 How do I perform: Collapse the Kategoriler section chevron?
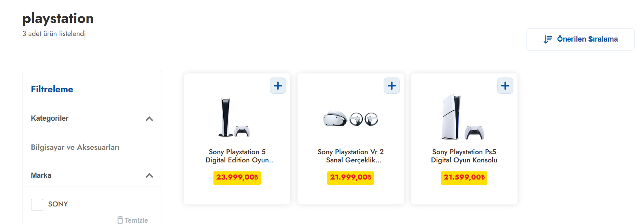pos(149,119)
